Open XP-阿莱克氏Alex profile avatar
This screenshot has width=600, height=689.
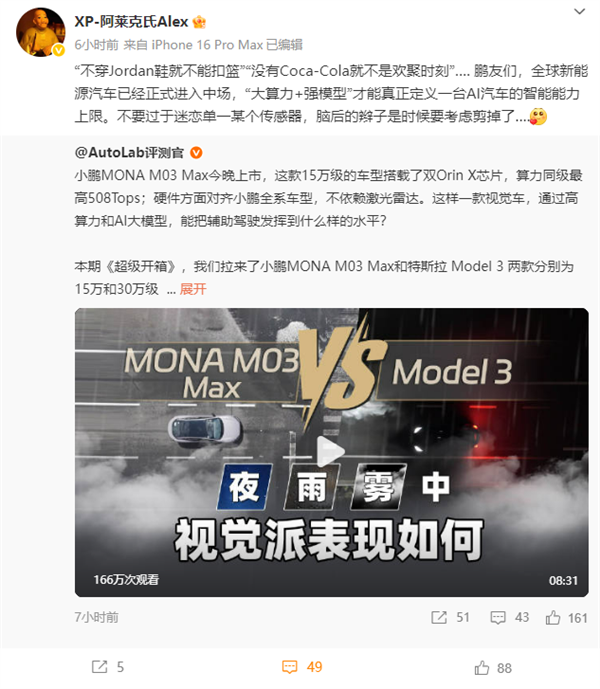click(40, 32)
